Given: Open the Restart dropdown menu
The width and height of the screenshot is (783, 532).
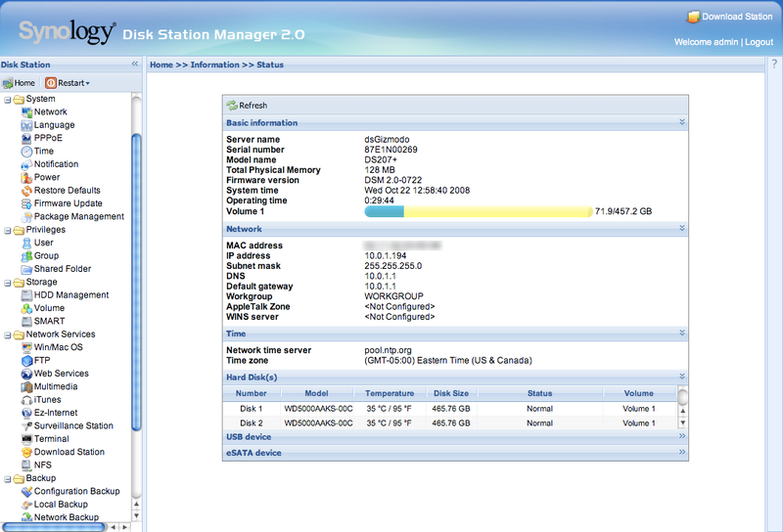Looking at the screenshot, I should click(68, 83).
